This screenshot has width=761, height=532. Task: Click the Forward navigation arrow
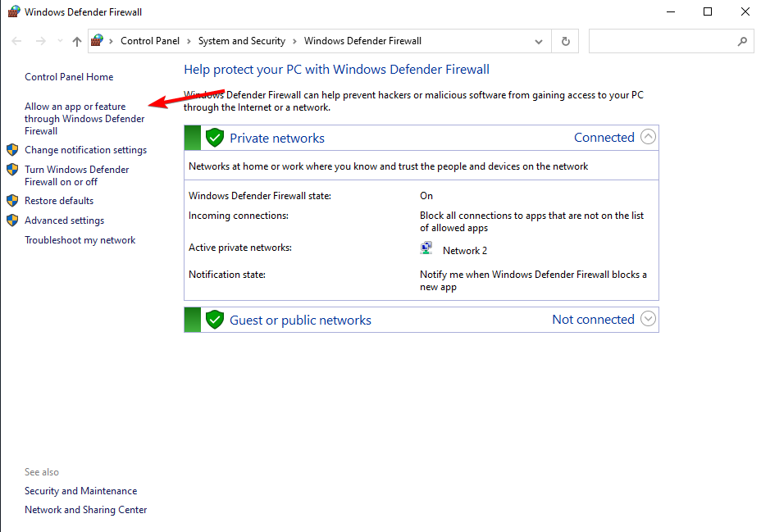point(41,41)
